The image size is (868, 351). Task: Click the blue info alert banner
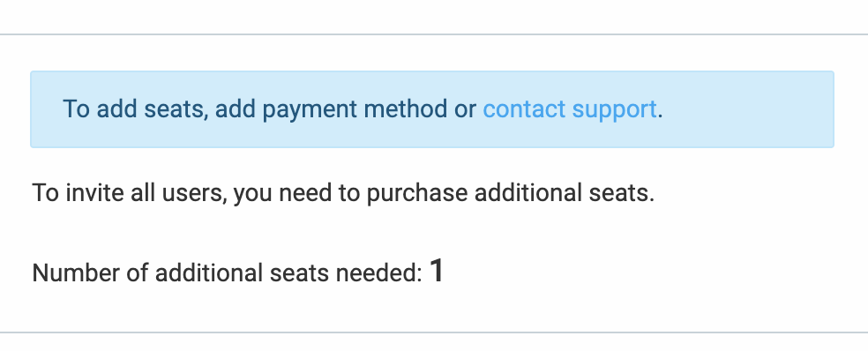[431, 109]
